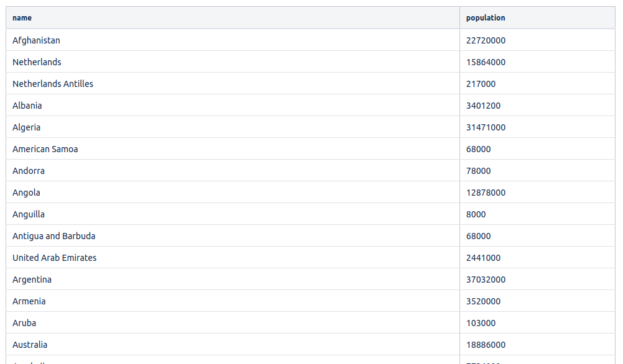Click the Argentina name cell
This screenshot has height=364, width=623.
click(x=32, y=280)
